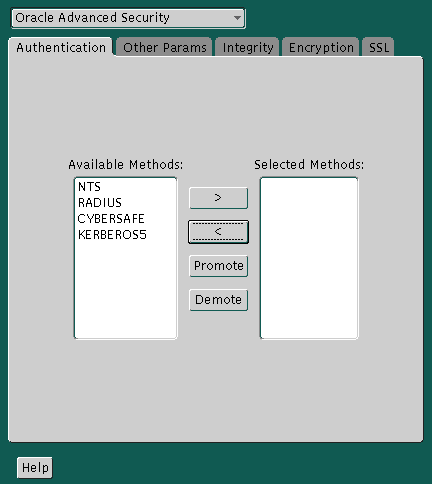Click the Demote button
Image resolution: width=432 pixels, height=484 pixels.
[218, 300]
